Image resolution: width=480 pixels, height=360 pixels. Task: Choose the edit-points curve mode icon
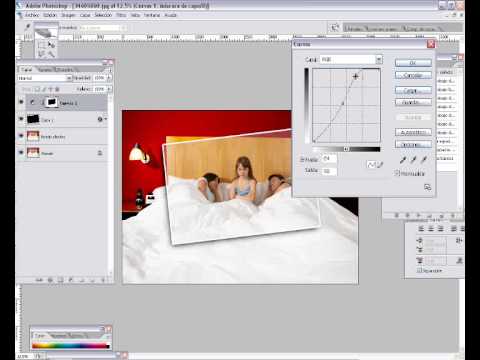371,164
